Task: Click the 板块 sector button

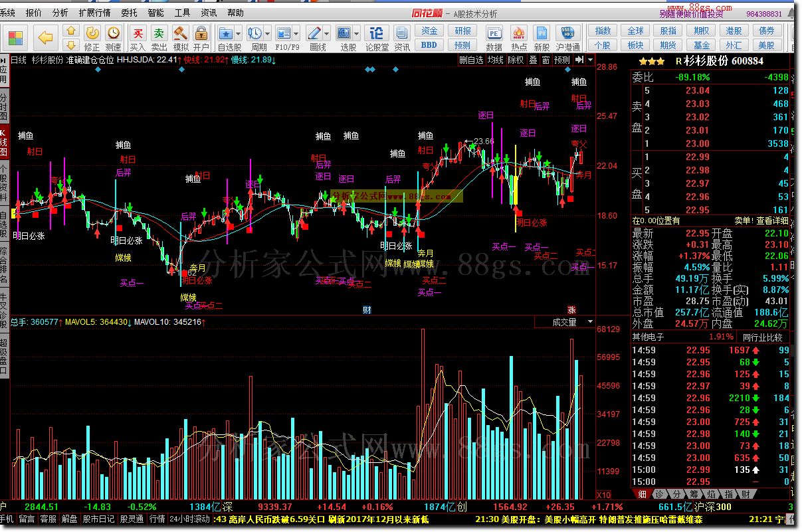Action: (x=636, y=45)
